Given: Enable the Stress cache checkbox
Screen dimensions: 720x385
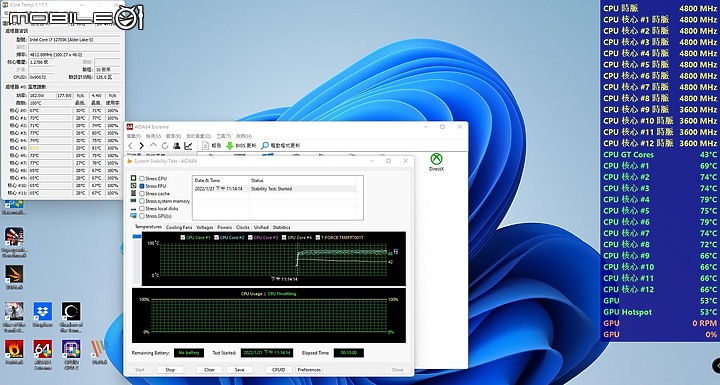Looking at the screenshot, I should (x=142, y=193).
